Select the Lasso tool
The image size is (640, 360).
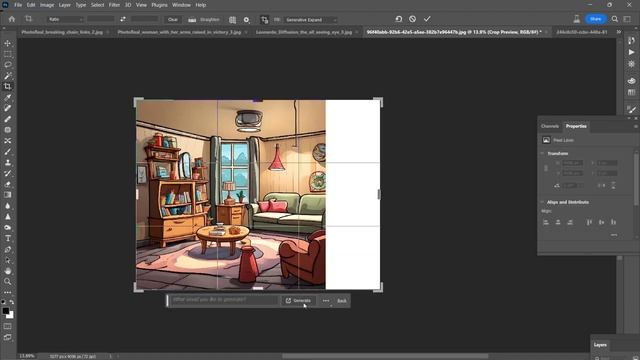tap(7, 65)
